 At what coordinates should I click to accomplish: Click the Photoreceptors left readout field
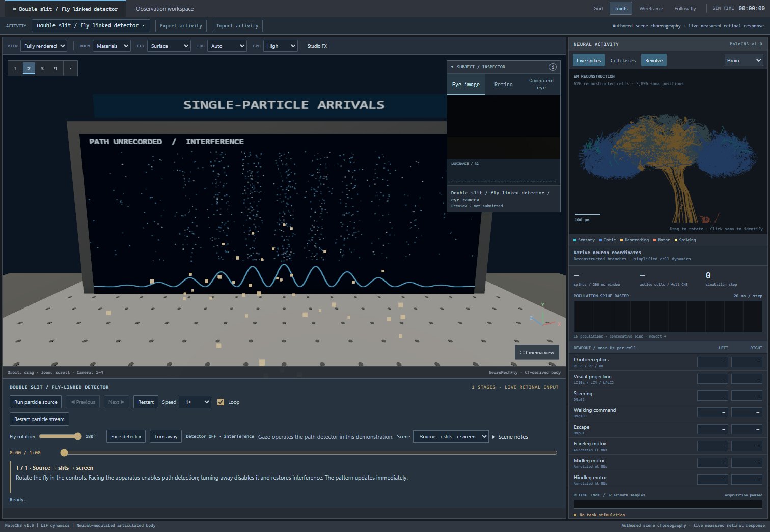coord(712,362)
